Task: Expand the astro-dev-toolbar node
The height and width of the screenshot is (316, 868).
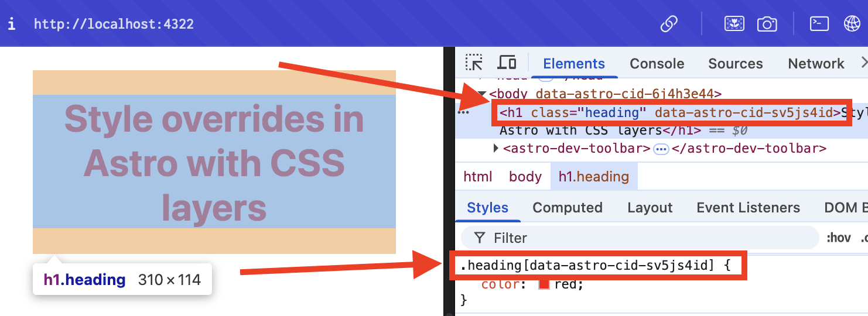Action: [x=496, y=149]
